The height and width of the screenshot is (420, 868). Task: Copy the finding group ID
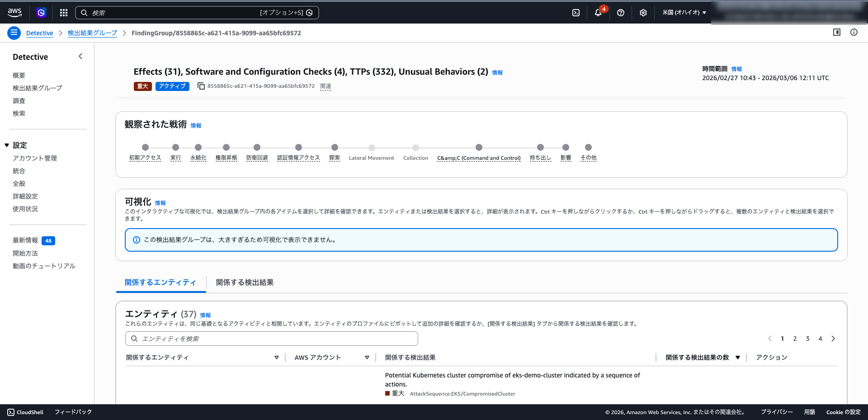click(x=201, y=86)
